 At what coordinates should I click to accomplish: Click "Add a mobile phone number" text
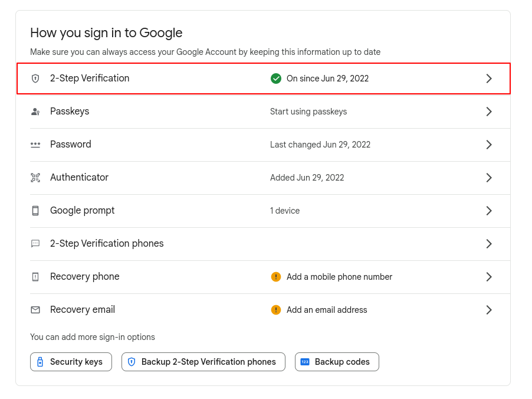(339, 277)
